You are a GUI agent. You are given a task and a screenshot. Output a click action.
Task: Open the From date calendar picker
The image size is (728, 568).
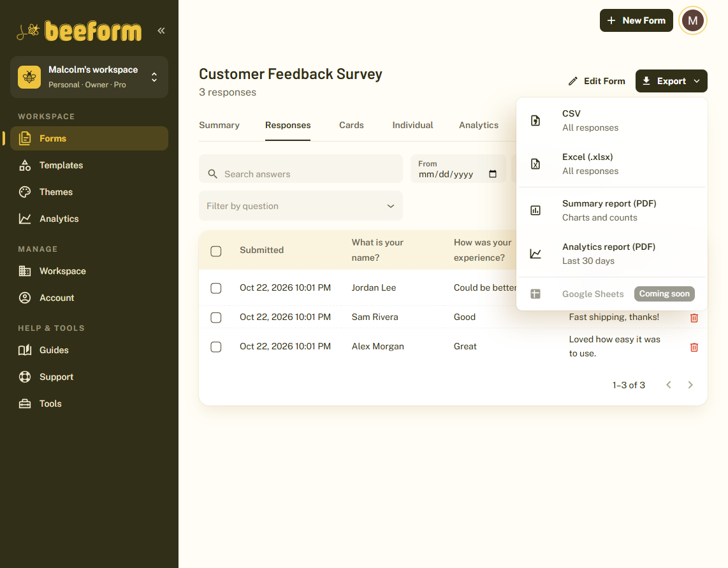(493, 174)
